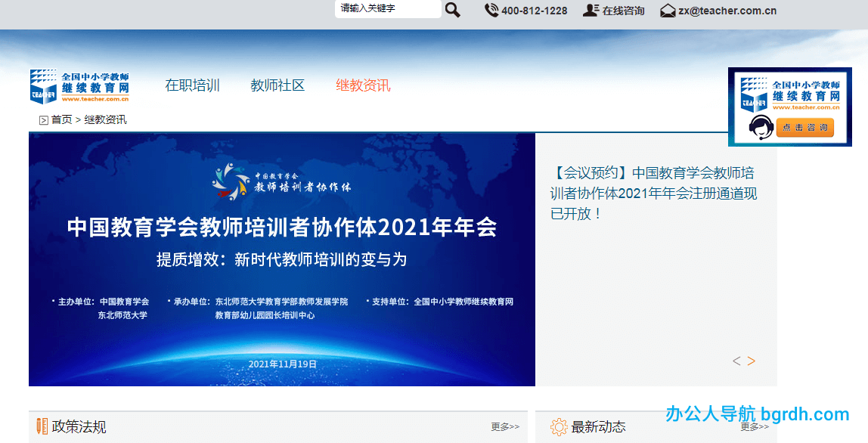
Task: Click the phone icon beside 400-812-1228
Action: click(491, 11)
